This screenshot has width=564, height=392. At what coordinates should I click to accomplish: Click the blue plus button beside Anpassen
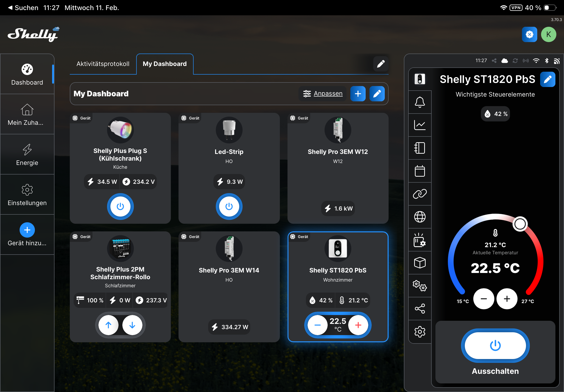(358, 94)
